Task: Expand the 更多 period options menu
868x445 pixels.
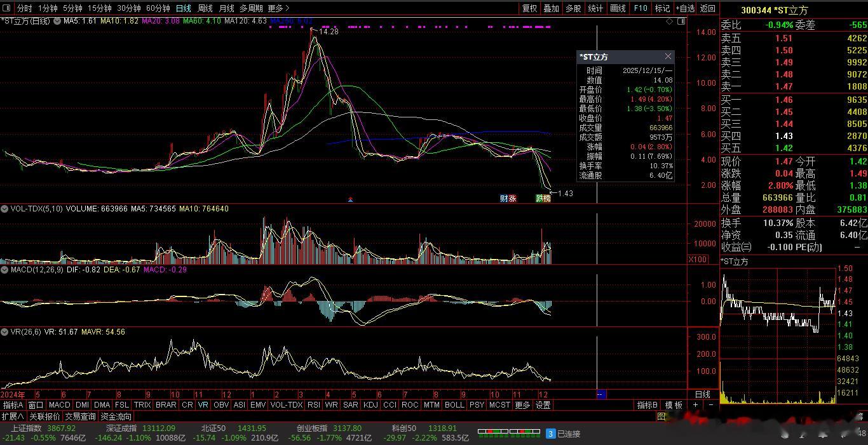Action: pyautogui.click(x=278, y=8)
